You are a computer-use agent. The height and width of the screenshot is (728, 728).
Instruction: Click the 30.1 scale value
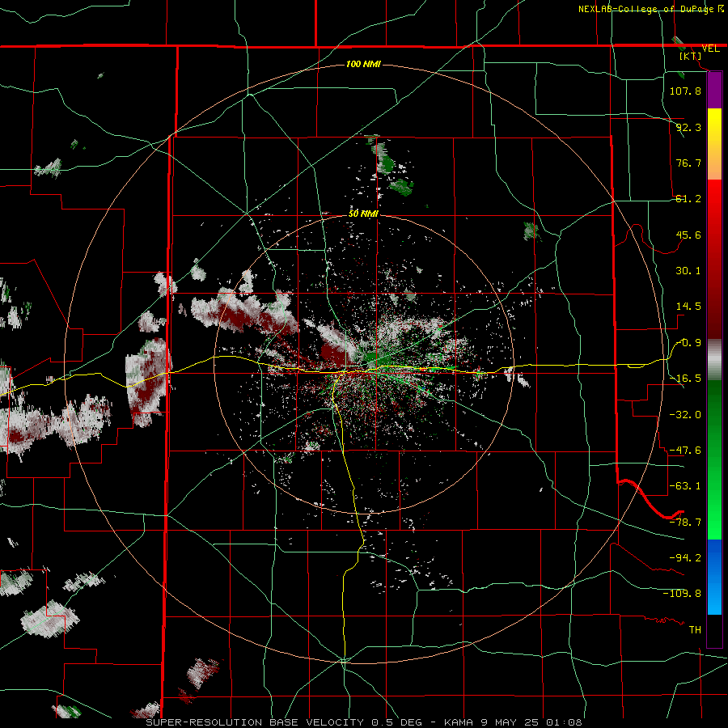coord(688,271)
